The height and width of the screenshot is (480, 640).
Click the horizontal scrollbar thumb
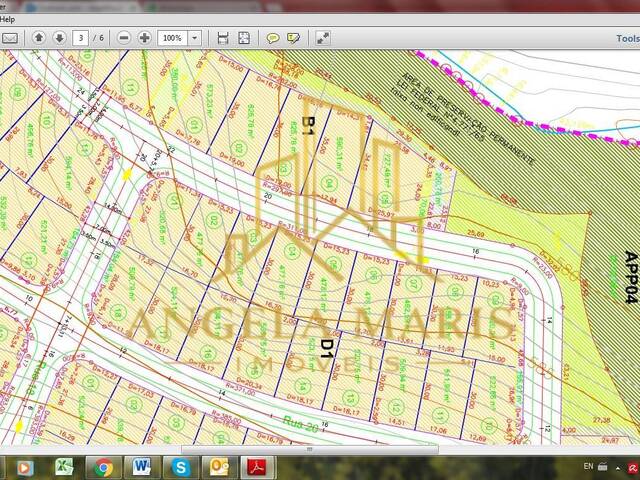click(x=310, y=449)
